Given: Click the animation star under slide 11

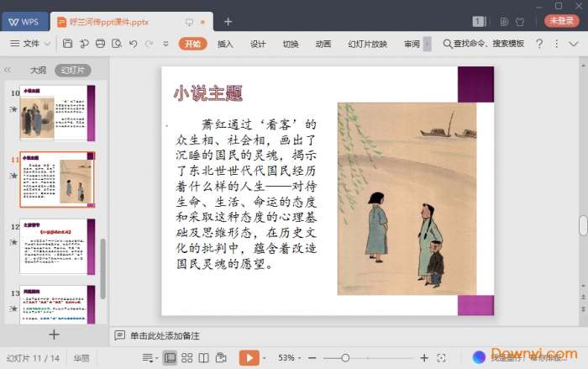Looking at the screenshot, I should click(13, 176).
